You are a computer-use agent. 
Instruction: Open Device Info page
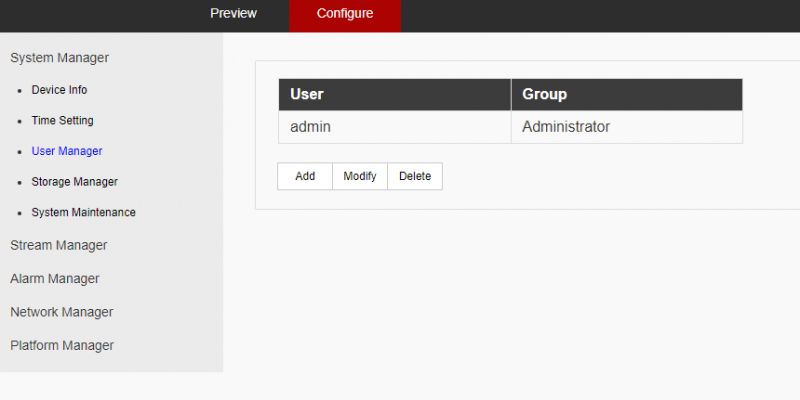(59, 90)
